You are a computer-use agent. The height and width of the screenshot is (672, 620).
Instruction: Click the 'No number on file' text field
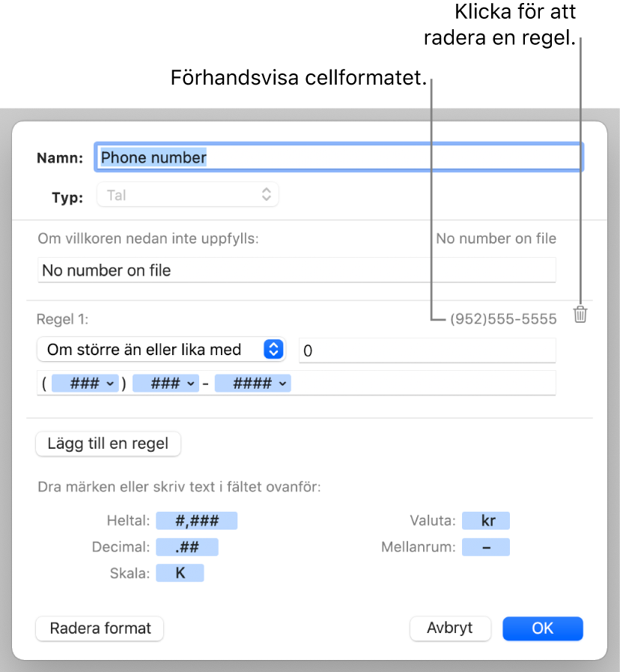tap(297, 270)
